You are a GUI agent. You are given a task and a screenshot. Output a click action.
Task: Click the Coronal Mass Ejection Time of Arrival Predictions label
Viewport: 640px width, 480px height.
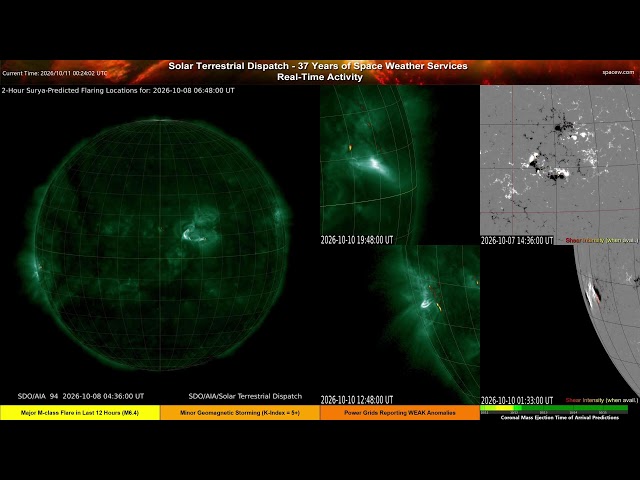tap(560, 417)
